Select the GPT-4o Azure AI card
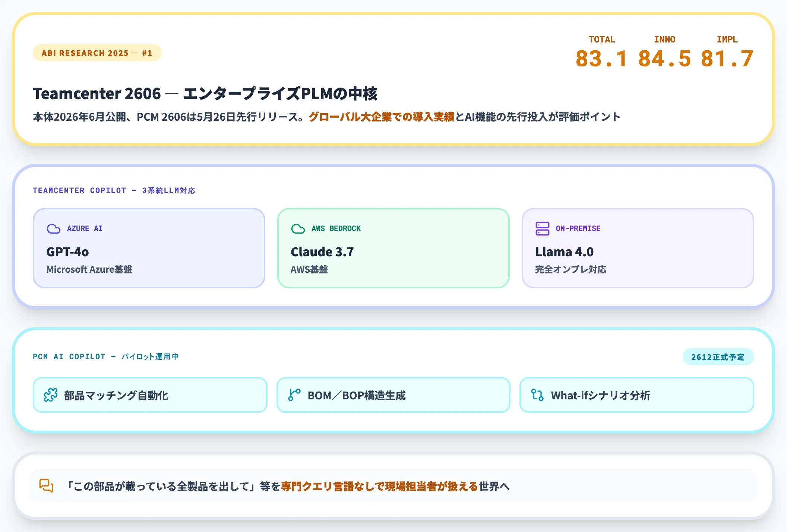 149,248
